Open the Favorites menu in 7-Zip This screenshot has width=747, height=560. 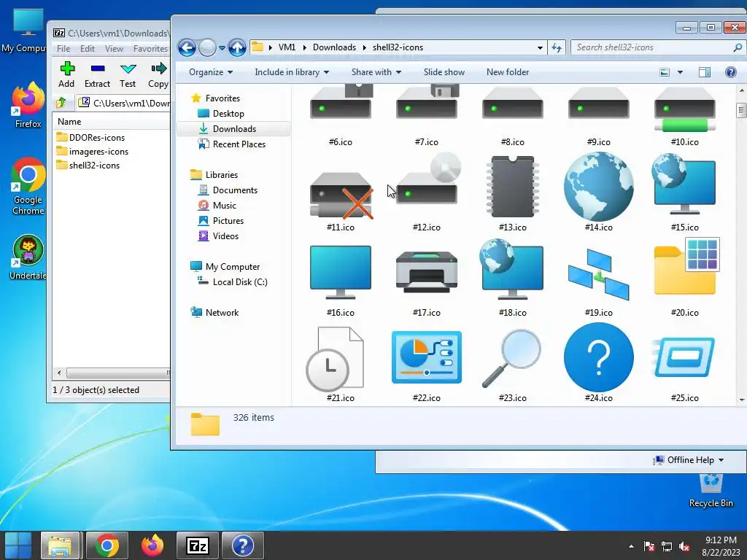point(150,49)
